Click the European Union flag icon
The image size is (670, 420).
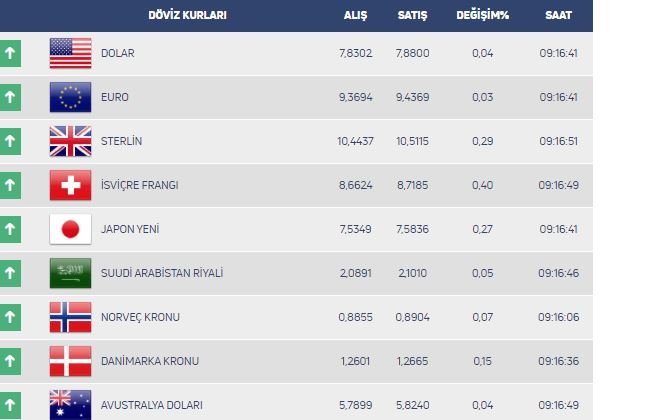coord(70,97)
